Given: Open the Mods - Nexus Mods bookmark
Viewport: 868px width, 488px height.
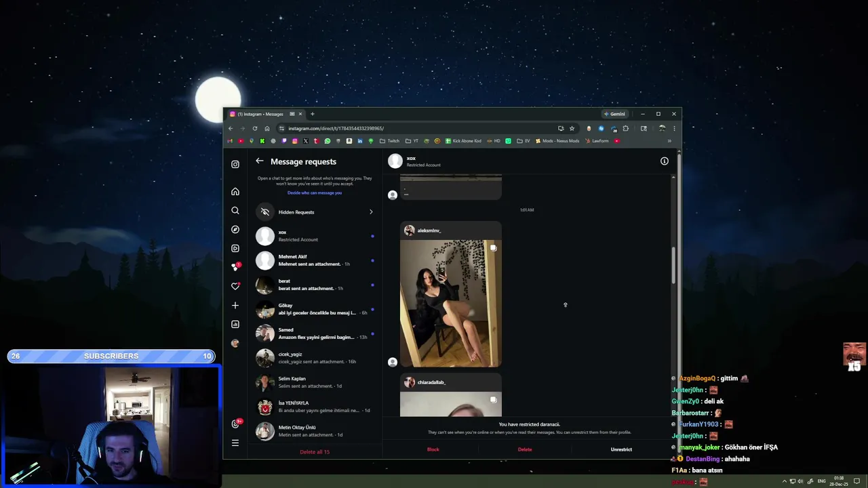Looking at the screenshot, I should coord(557,141).
